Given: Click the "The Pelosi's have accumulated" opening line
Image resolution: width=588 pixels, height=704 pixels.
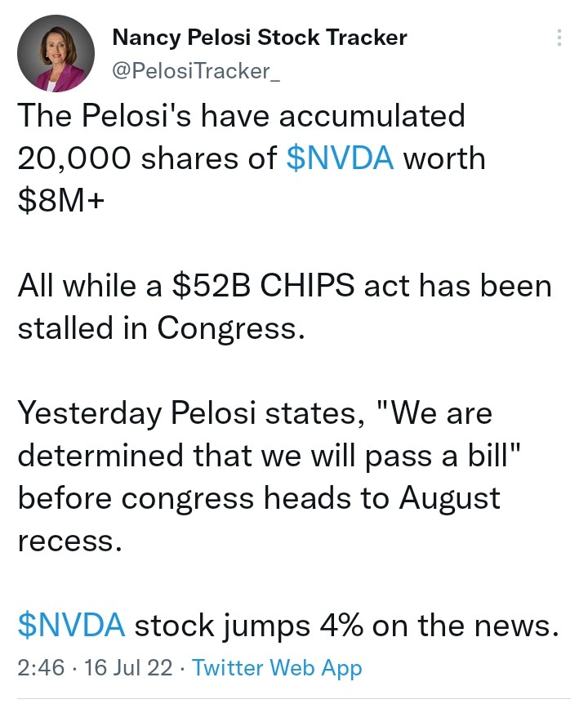Looking at the screenshot, I should (240, 116).
